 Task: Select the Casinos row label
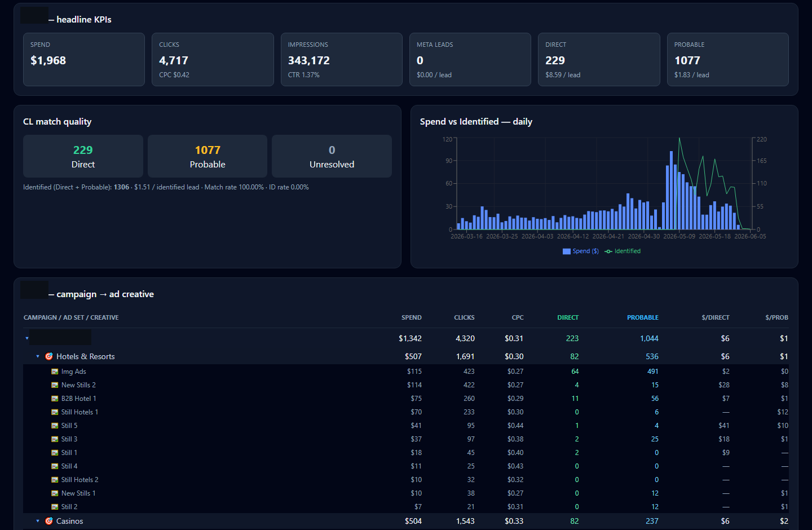coord(69,521)
